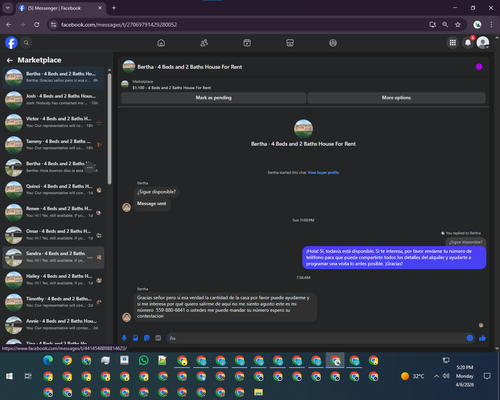Open Omar conversation in the list
The image size is (500, 400).
coord(53,234)
